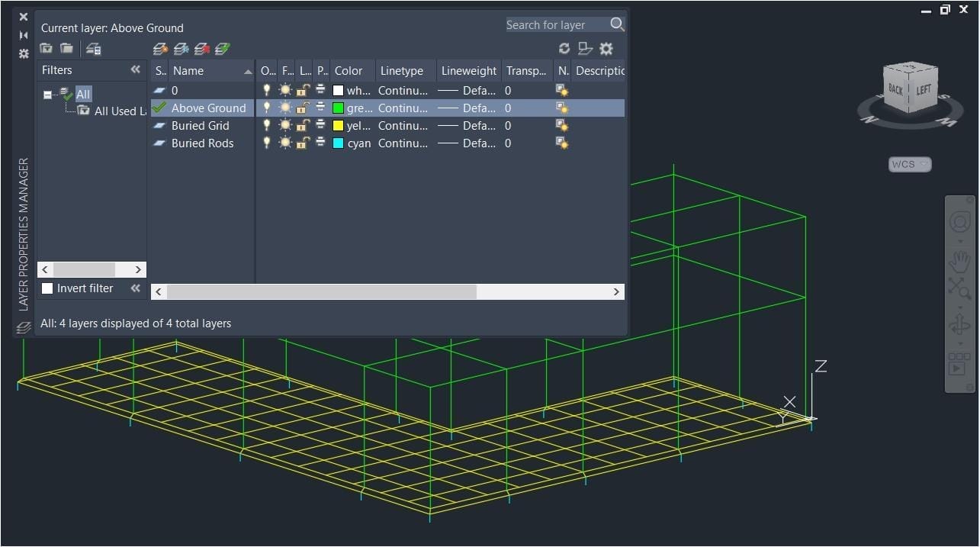Create a new layer in the manager
The width and height of the screenshot is (980, 547).
pyautogui.click(x=160, y=48)
